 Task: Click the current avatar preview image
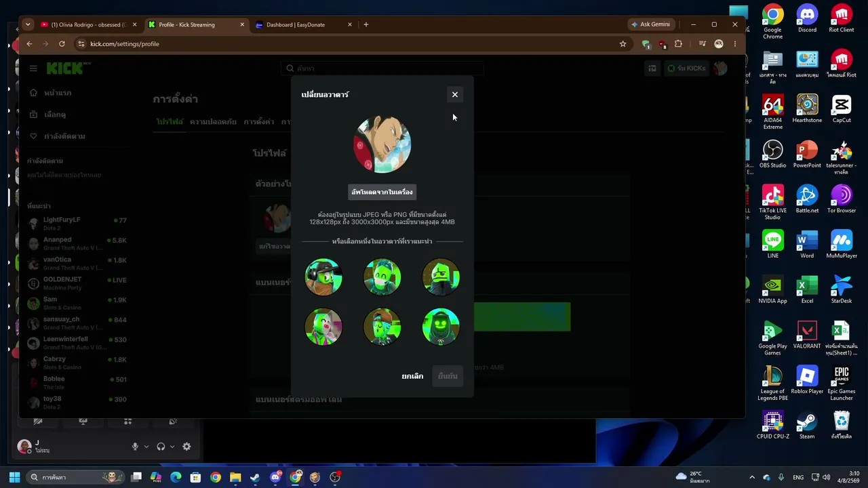click(382, 144)
